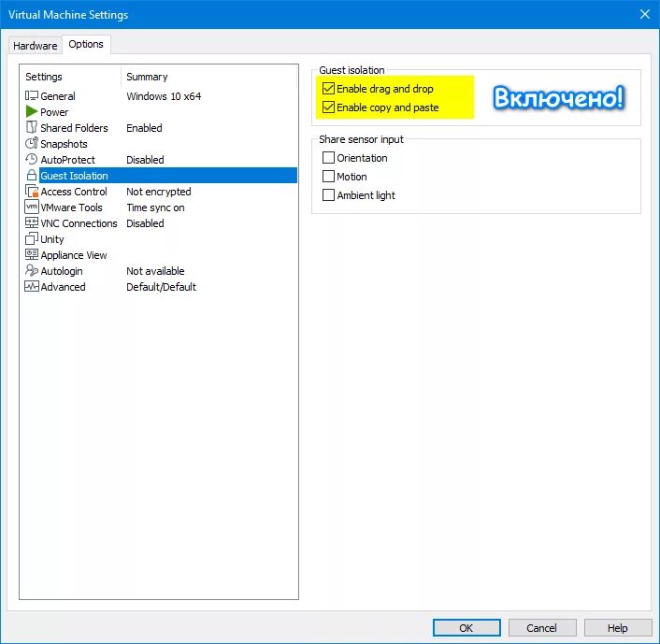Click the VNC Connections icon
Image resolution: width=660 pixels, height=644 pixels.
tap(32, 222)
